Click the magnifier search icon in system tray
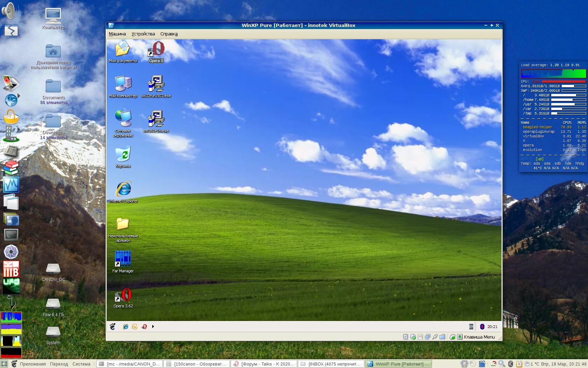588x368 pixels. tap(502, 364)
